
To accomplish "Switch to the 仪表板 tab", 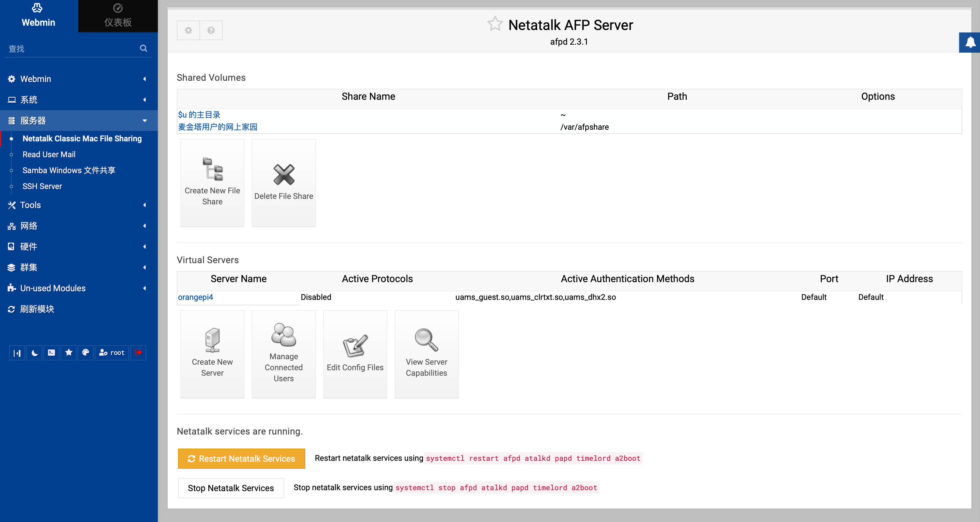I will [x=117, y=16].
